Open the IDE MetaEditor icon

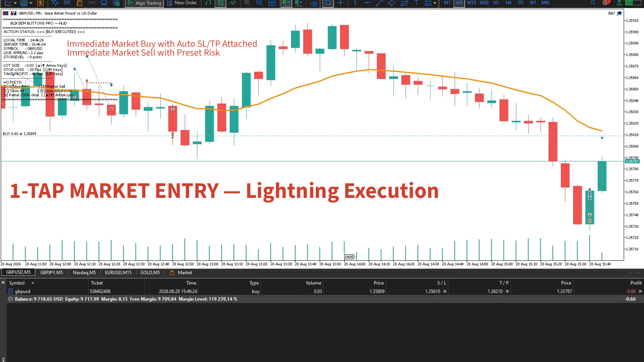(x=67, y=3)
